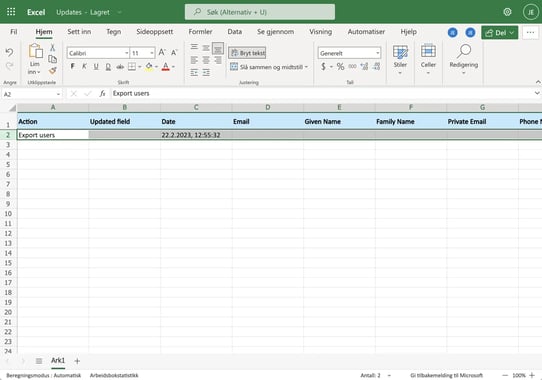Screen dimensions: 542x380
Task: Open the Stiler styles menu
Action: pyautogui.click(x=400, y=59)
